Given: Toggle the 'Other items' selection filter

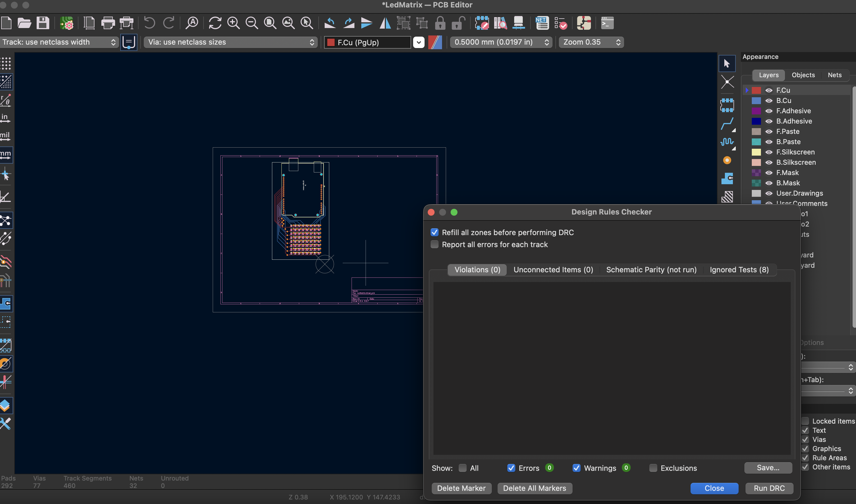Looking at the screenshot, I should 805,467.
